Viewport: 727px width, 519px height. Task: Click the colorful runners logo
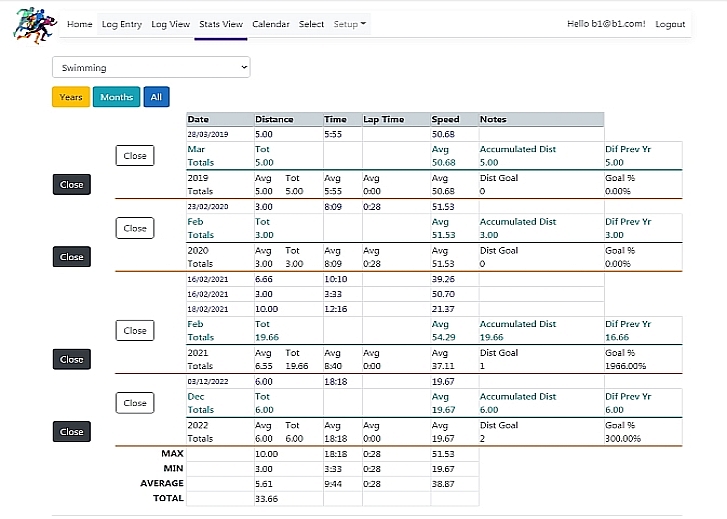(x=35, y=25)
